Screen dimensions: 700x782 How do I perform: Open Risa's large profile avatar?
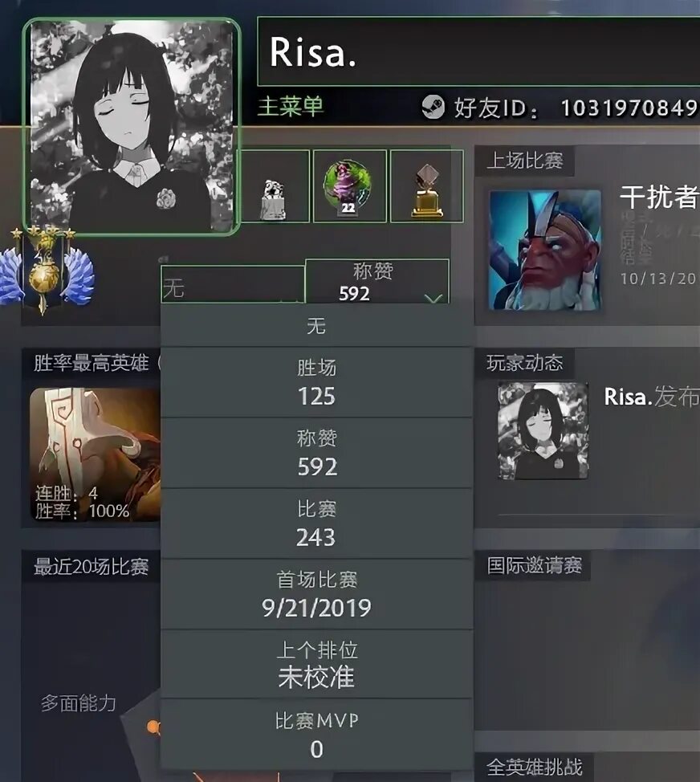(x=132, y=127)
